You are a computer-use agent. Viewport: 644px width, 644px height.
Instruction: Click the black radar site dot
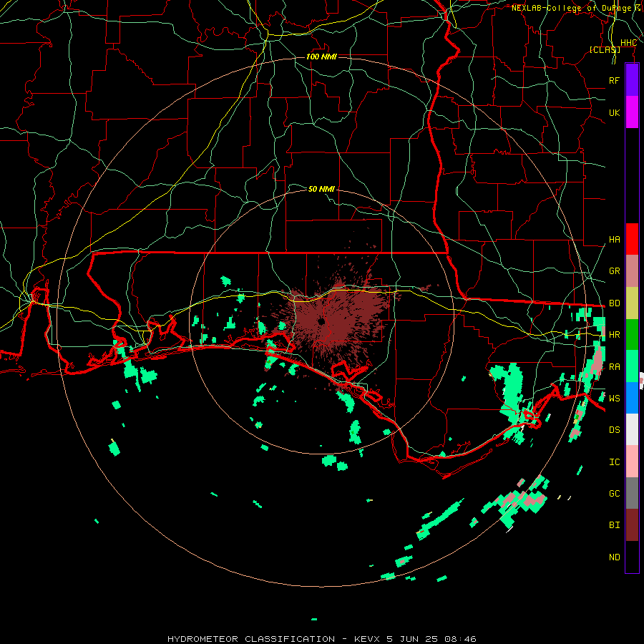pos(321,321)
